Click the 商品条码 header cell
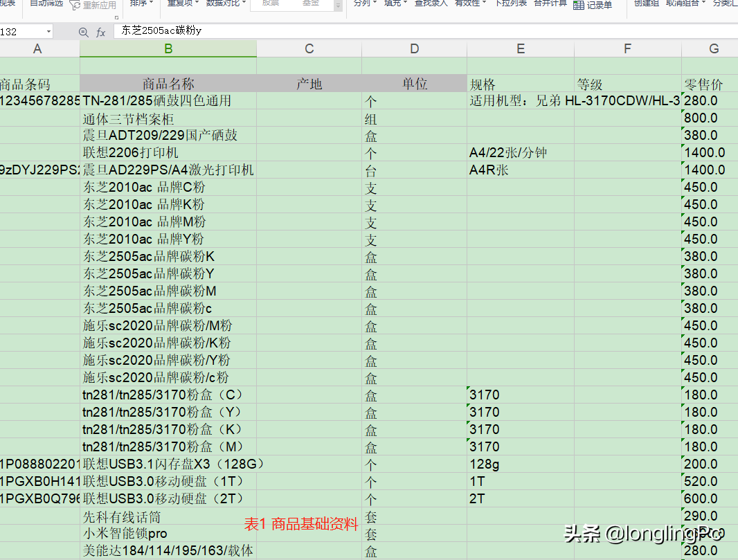This screenshot has height=560, width=738. coord(39,84)
